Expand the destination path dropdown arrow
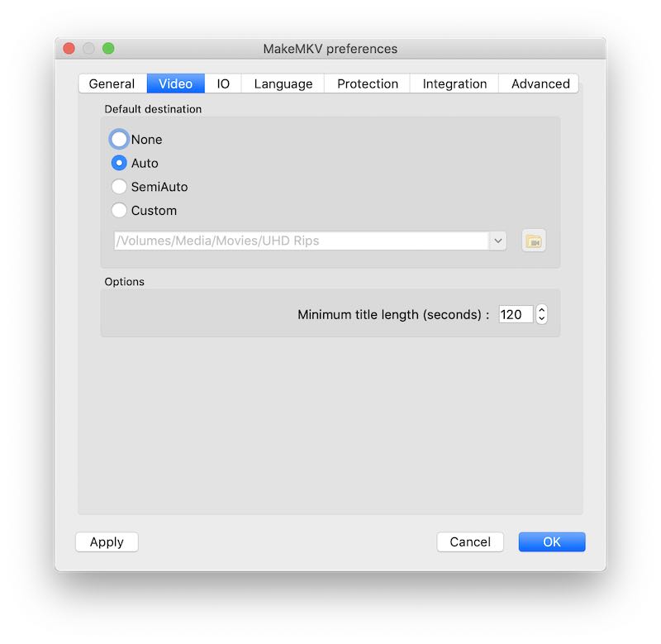Image resolution: width=661 pixels, height=644 pixels. click(497, 241)
